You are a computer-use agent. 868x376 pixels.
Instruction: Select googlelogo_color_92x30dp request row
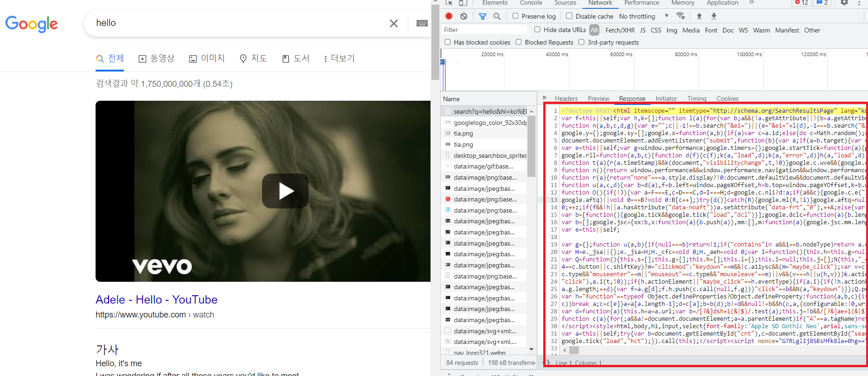485,123
